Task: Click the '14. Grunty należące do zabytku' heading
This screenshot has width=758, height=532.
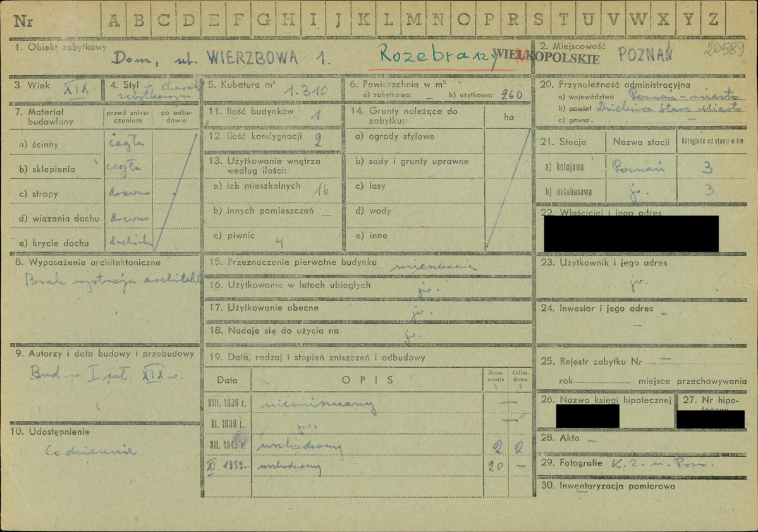Action: click(x=404, y=116)
